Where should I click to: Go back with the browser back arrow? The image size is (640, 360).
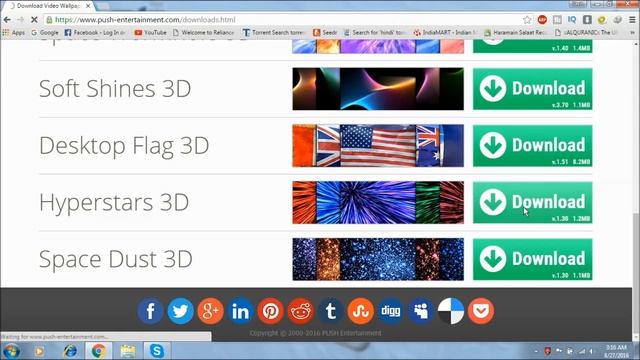(x=7, y=20)
